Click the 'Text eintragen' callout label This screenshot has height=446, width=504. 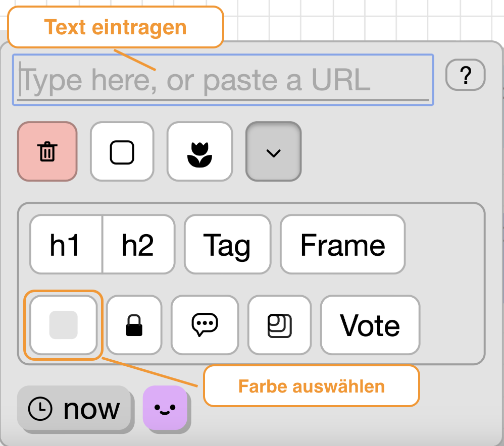(x=115, y=27)
